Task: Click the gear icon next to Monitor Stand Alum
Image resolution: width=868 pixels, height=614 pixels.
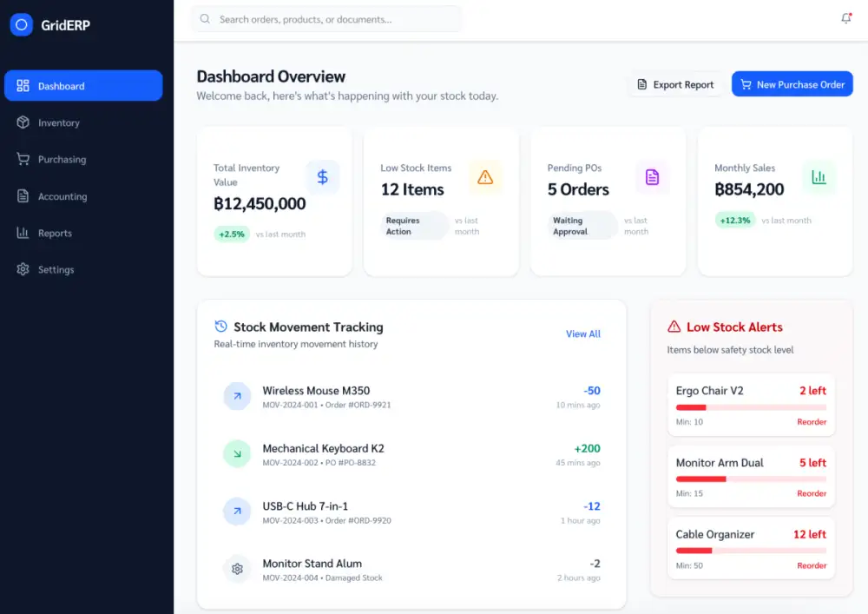Action: [x=237, y=569]
